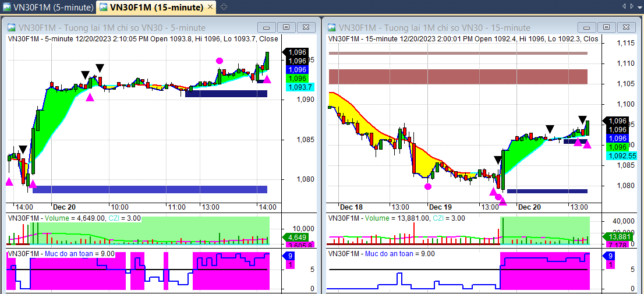Select the brown resistance zone on 15-minute chart
644x294 pixels.
pos(458,76)
